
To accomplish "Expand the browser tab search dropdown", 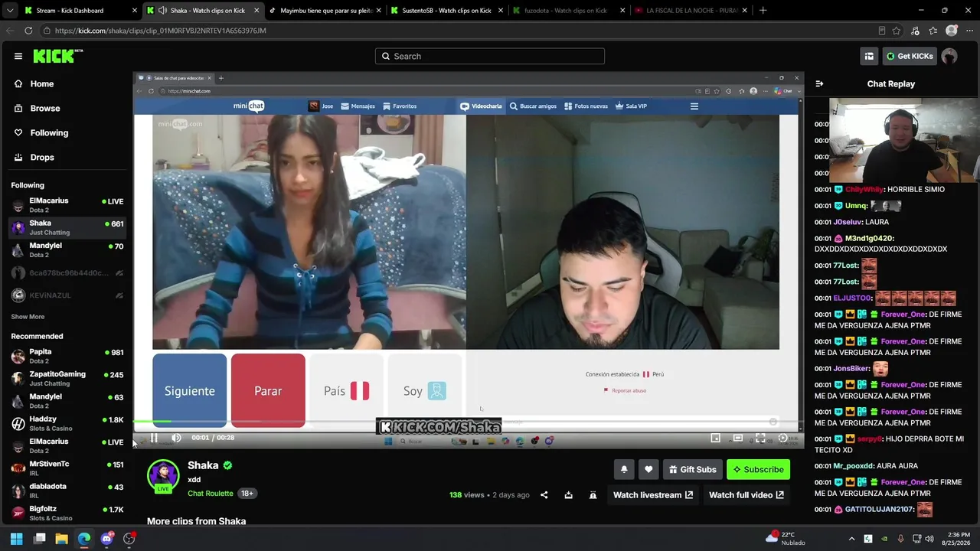I will tap(10, 11).
